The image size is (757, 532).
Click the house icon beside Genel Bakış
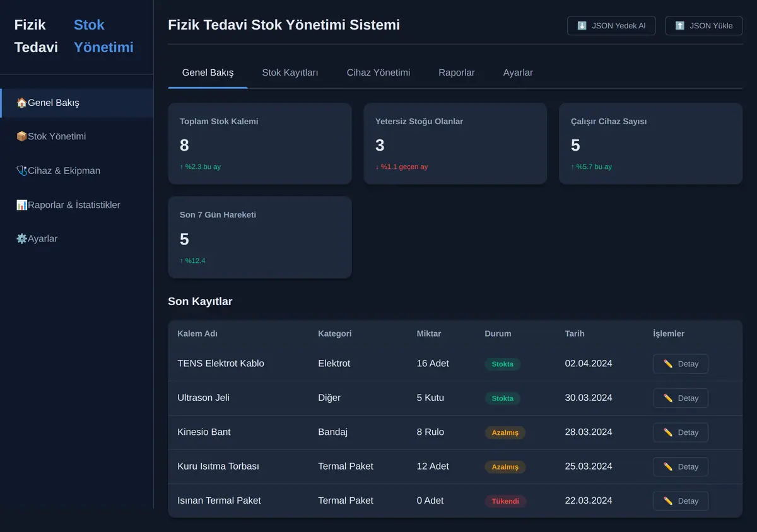[21, 103]
